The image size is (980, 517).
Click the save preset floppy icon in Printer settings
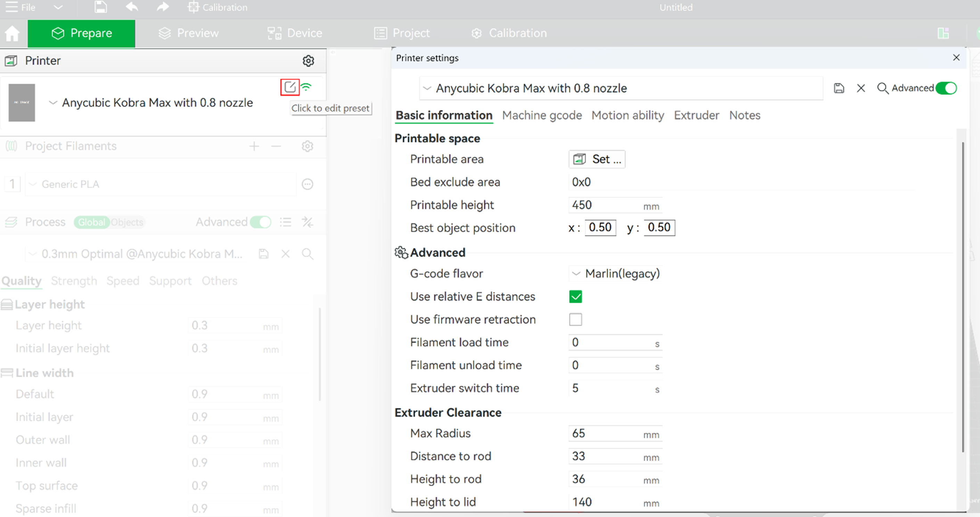(x=839, y=88)
